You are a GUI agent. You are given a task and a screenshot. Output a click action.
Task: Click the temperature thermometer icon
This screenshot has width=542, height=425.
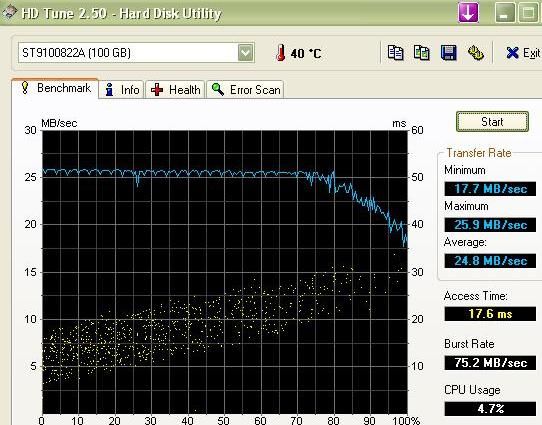281,53
